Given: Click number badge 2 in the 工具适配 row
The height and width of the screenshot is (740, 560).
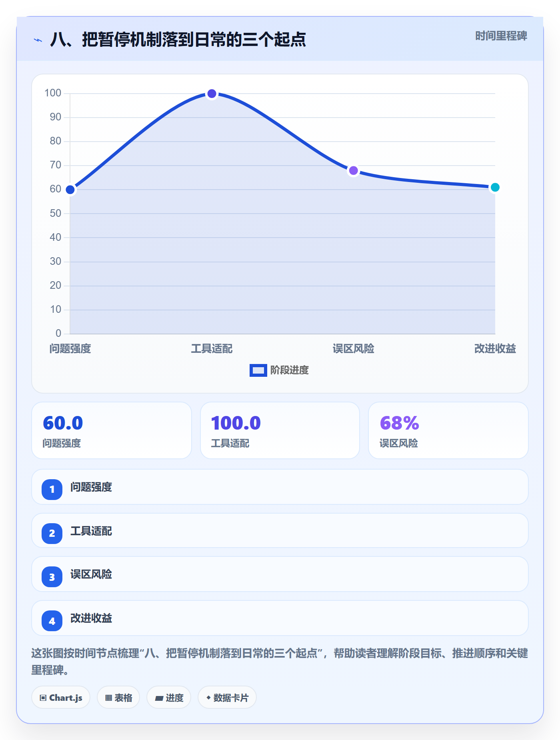Looking at the screenshot, I should tap(52, 533).
